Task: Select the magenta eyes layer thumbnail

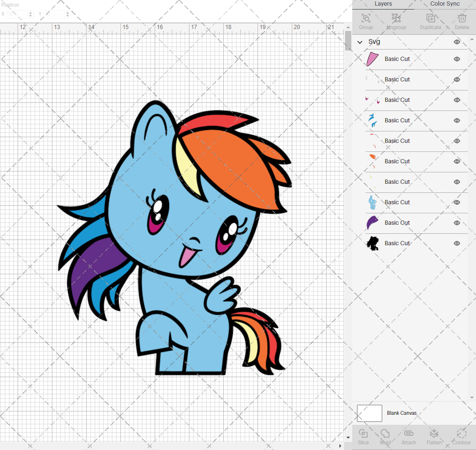Action: click(373, 100)
